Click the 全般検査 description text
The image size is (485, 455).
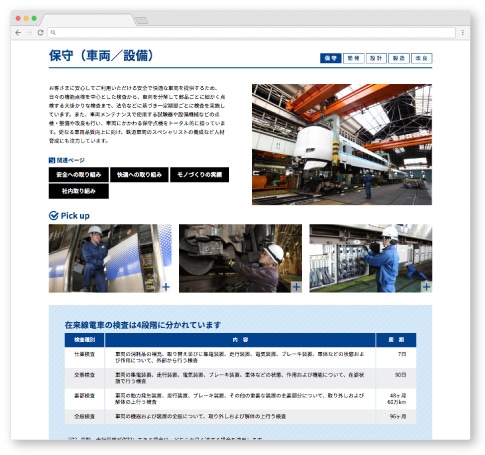201,416
